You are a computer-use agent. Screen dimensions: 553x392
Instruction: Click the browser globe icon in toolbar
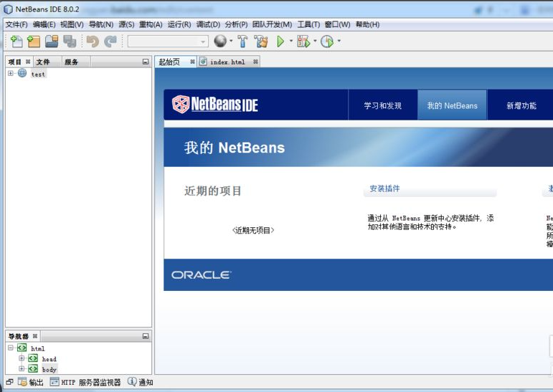click(x=220, y=41)
